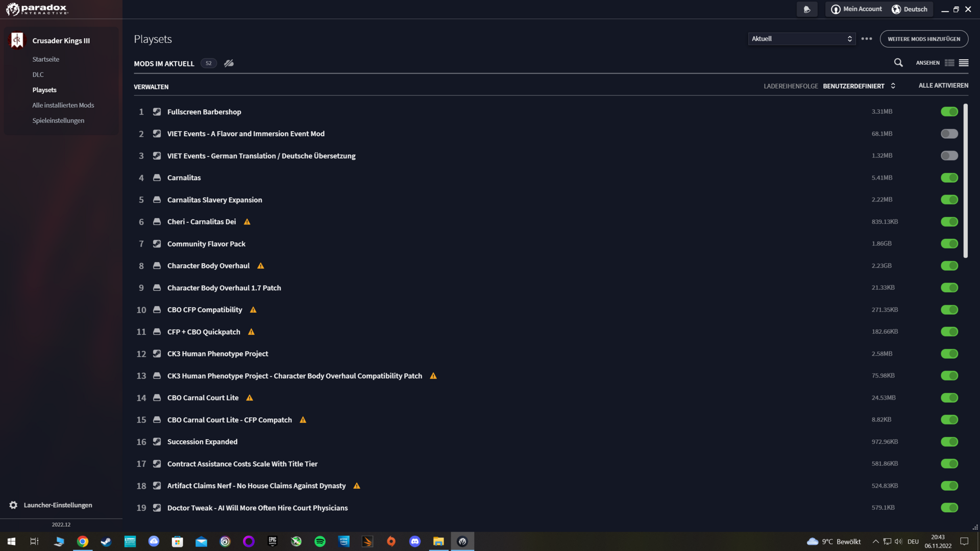980x551 pixels.
Task: Select Doctor Tweak mod row
Action: (546, 508)
